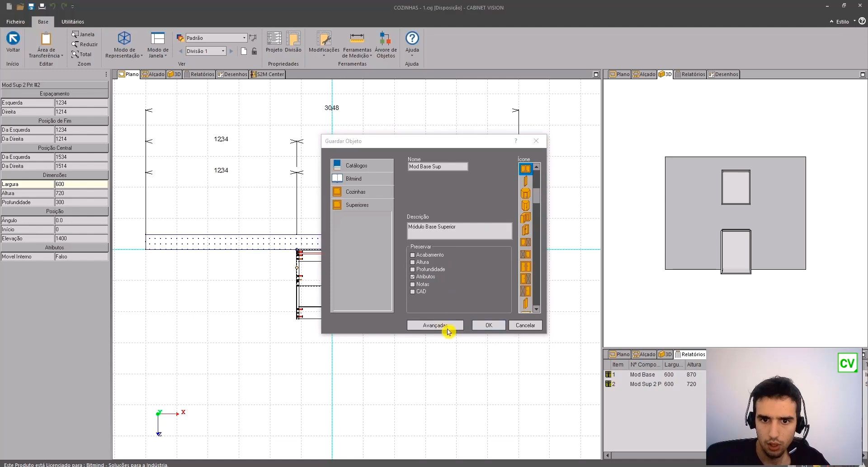Image resolution: width=868 pixels, height=467 pixels.
Task: Click the Ajuda help icon
Action: pos(412,38)
